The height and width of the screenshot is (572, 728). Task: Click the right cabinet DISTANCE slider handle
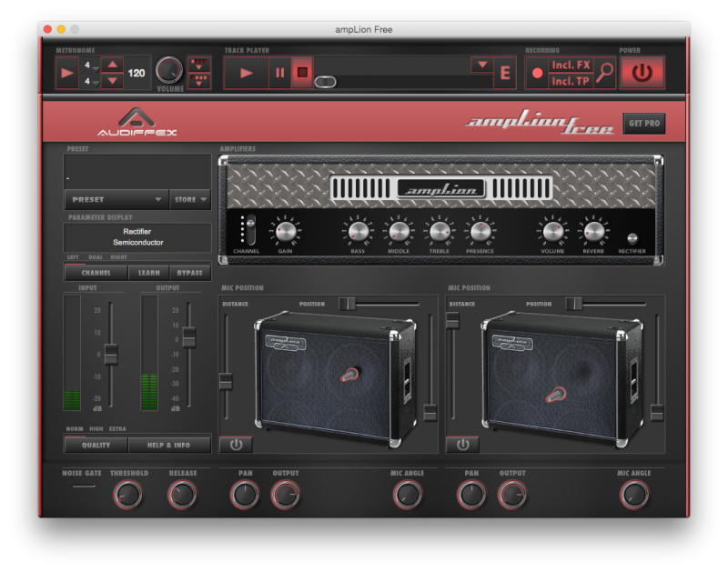click(x=452, y=321)
